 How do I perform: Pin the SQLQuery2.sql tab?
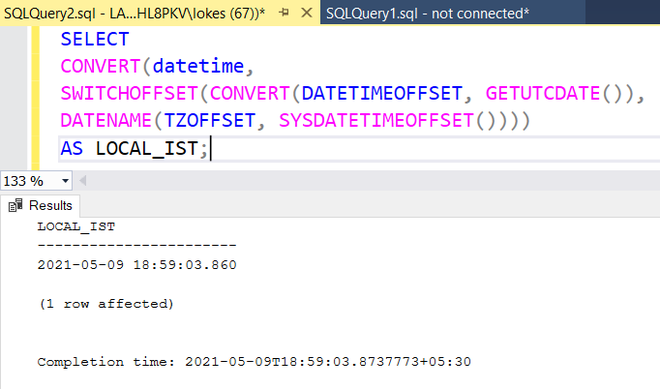(x=284, y=13)
